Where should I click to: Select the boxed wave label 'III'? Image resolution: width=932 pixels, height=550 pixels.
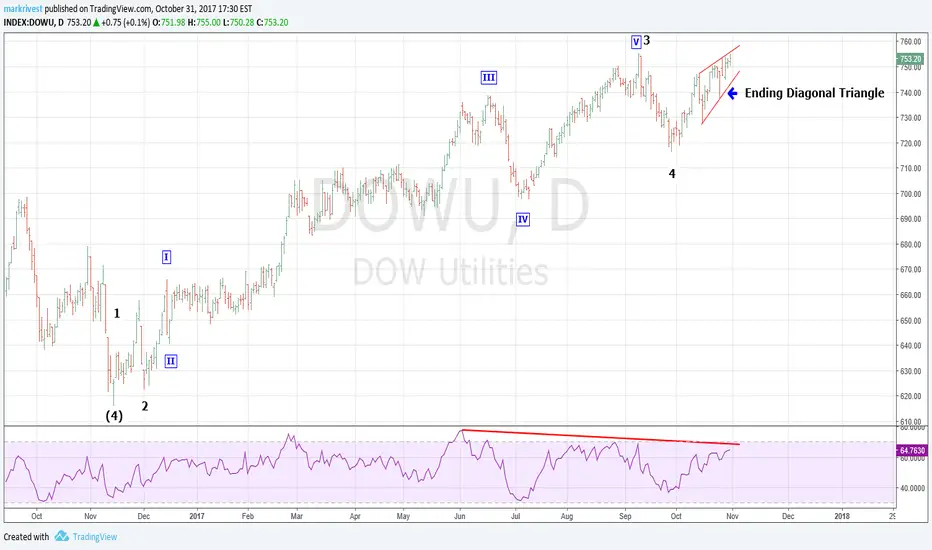(489, 77)
